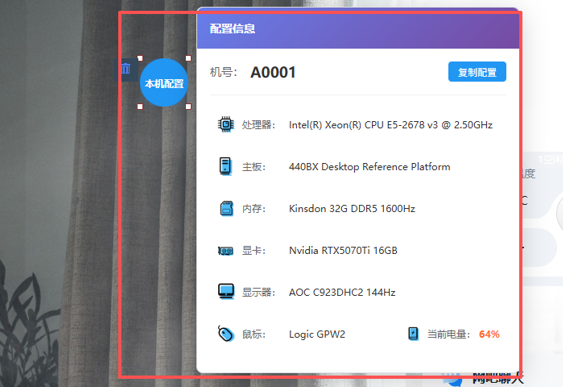Click the processor chip icon
The width and height of the screenshot is (563, 387).
click(225, 125)
